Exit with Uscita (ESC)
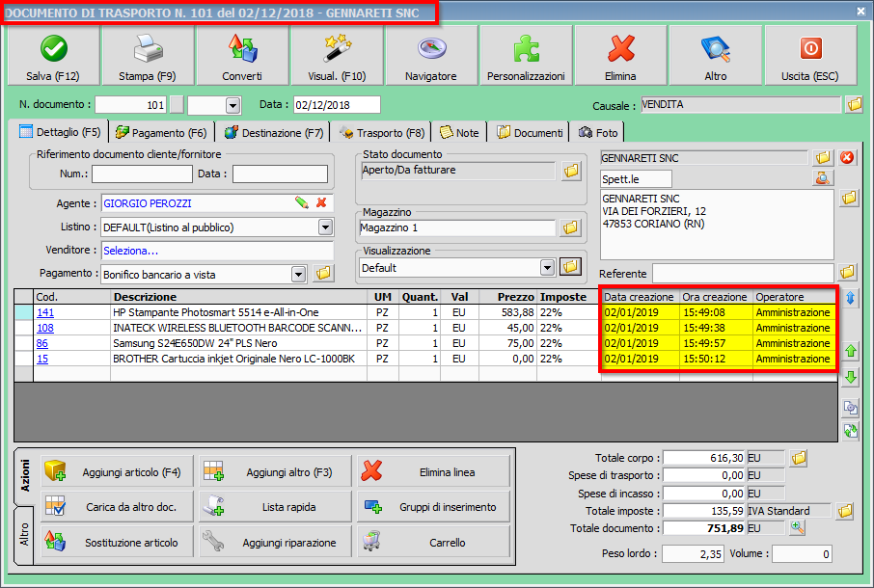 click(x=810, y=56)
